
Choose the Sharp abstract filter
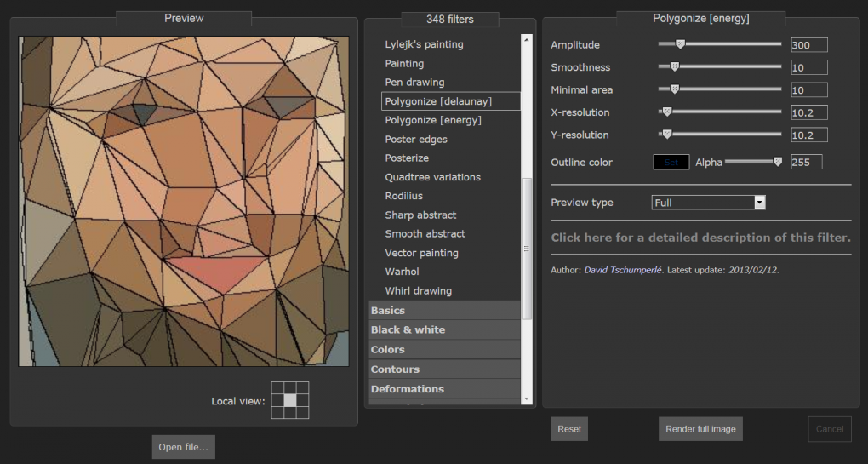pos(420,215)
